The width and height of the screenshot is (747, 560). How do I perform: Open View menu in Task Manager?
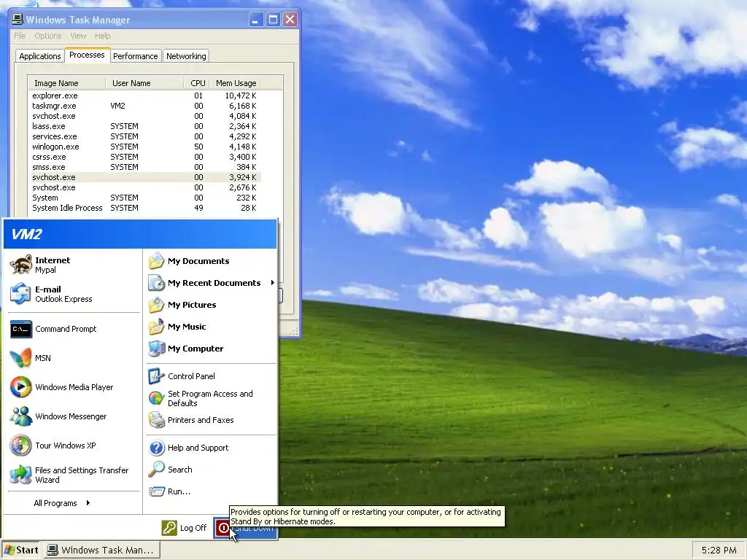point(78,36)
